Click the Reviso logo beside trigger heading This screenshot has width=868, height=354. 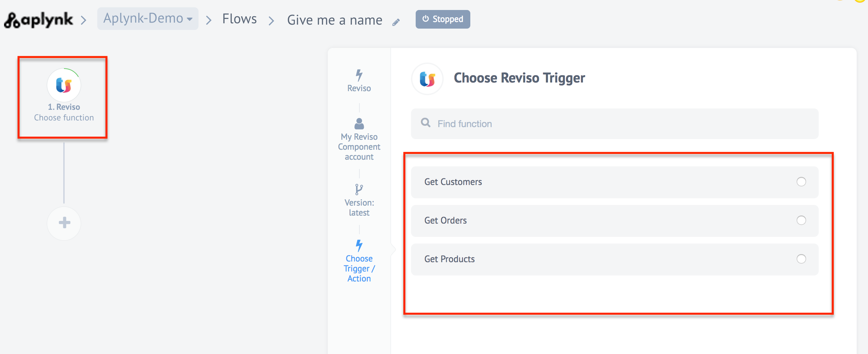tap(427, 79)
